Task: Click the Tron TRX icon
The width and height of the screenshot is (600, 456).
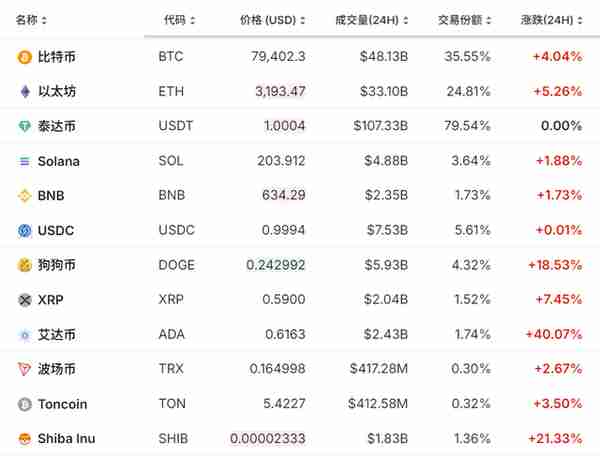Action: pyautogui.click(x=24, y=369)
